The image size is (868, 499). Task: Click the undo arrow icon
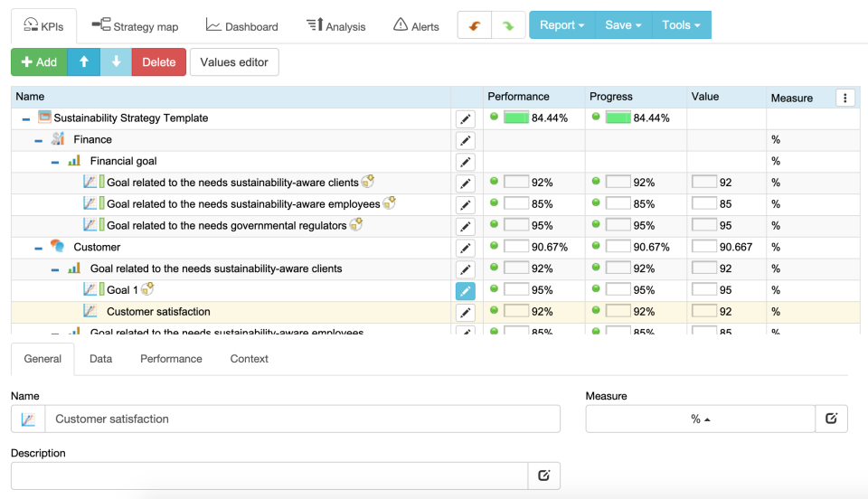click(475, 25)
